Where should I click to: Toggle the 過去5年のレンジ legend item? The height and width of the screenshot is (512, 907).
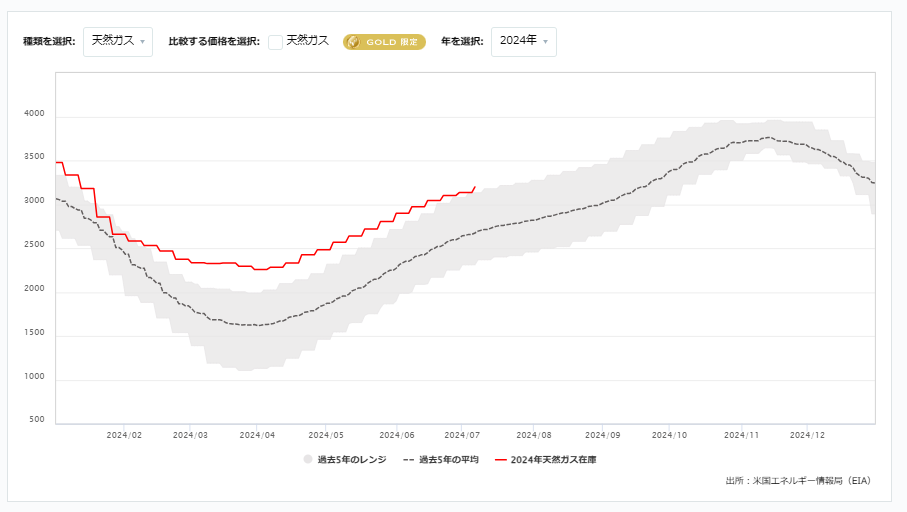click(x=345, y=459)
